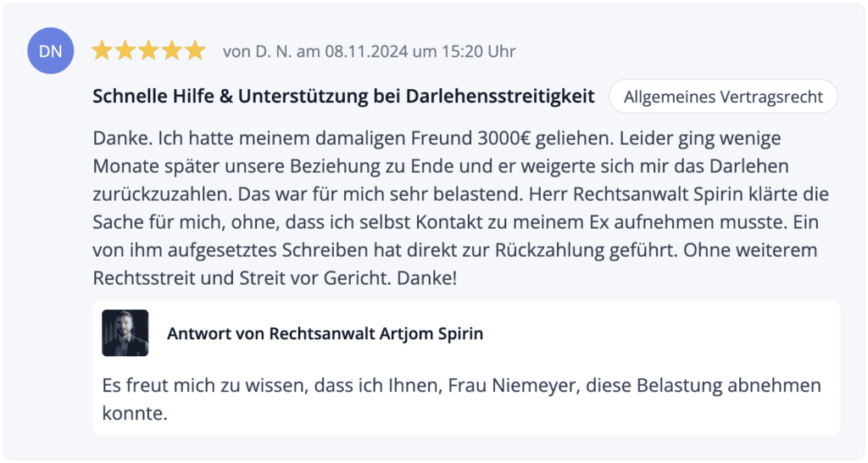Click the second rating star
The width and height of the screenshot is (868, 463).
pyautogui.click(x=125, y=50)
